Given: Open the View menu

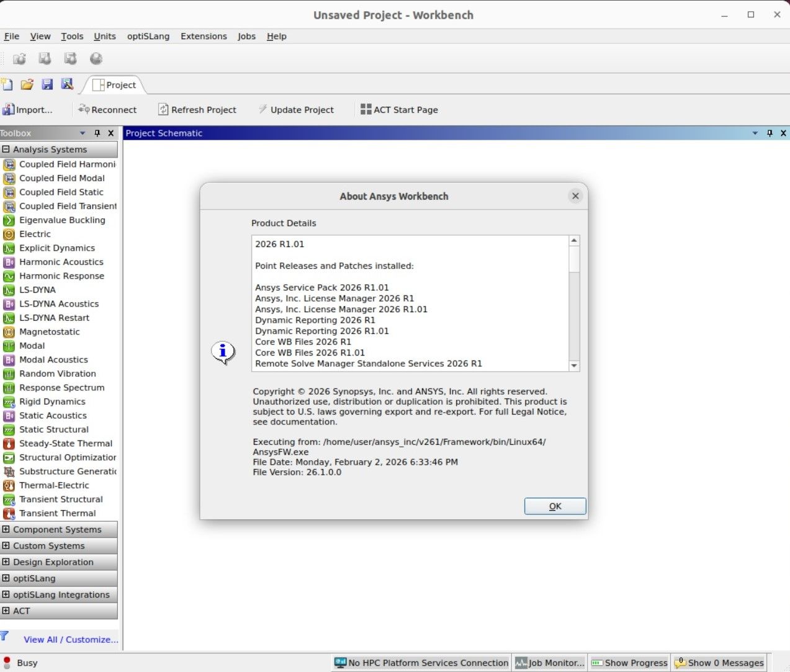Looking at the screenshot, I should click(40, 36).
